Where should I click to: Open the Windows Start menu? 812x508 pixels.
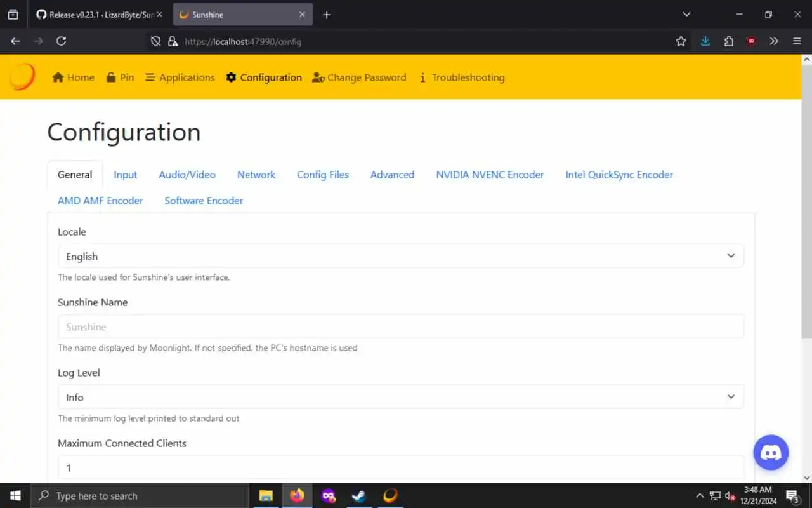point(15,496)
